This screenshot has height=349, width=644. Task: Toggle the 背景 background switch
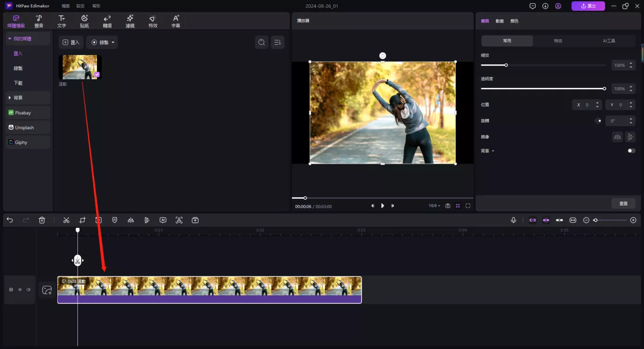coord(631,151)
